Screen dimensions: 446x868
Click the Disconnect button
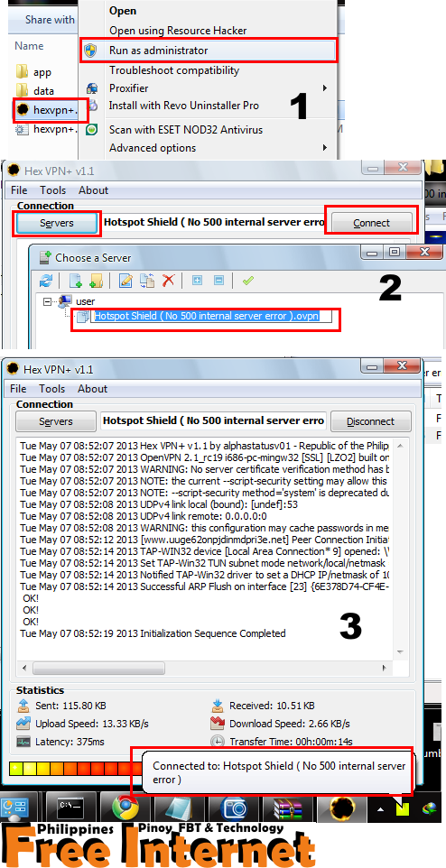click(371, 421)
